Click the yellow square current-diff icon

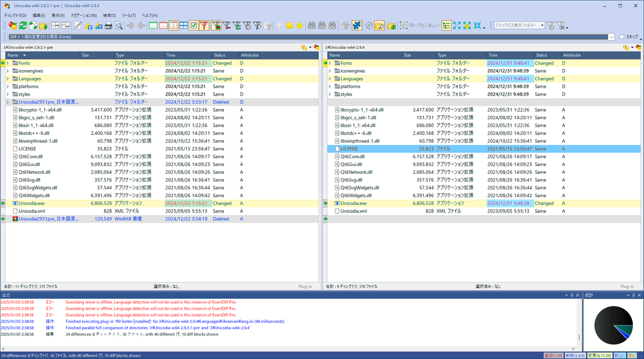(289, 25)
